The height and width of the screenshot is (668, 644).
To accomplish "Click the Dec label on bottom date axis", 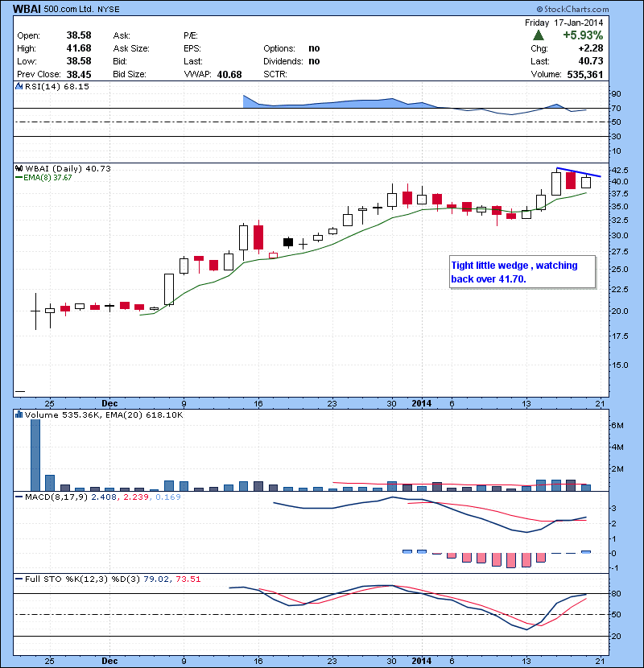I will pyautogui.click(x=109, y=661).
